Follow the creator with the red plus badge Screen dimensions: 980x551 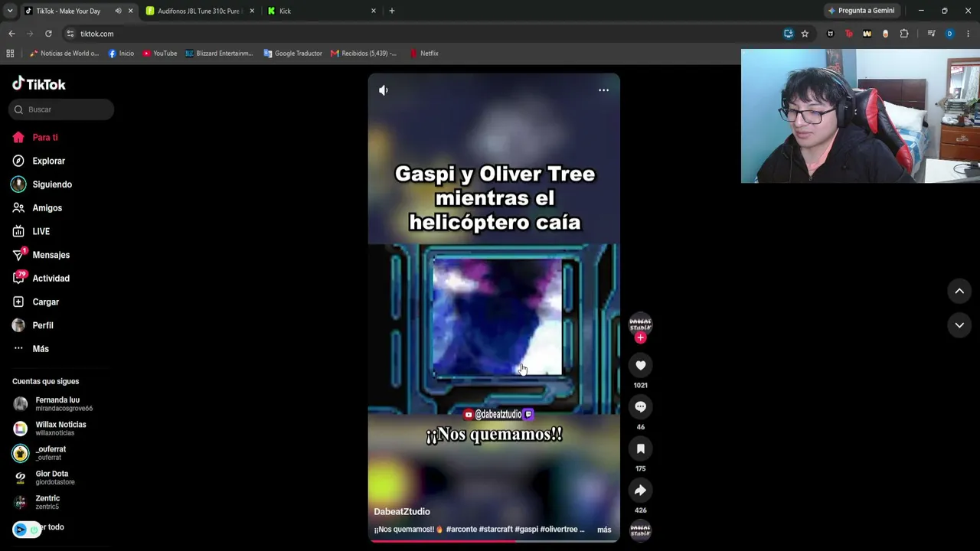[x=641, y=337]
